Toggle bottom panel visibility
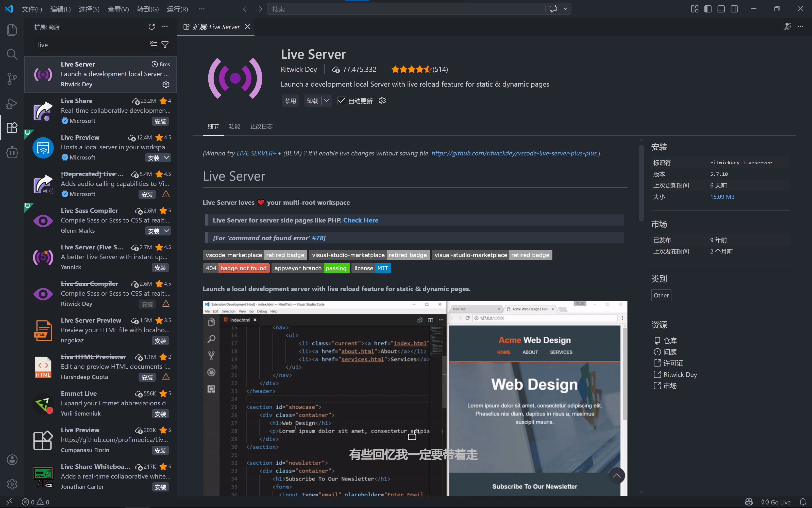Viewport: 812px width, 508px height. click(721, 9)
